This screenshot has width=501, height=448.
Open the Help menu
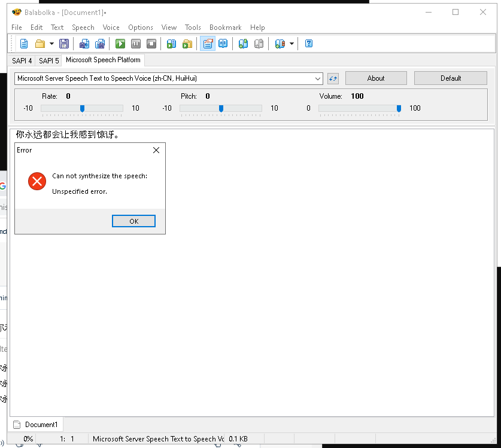point(257,28)
